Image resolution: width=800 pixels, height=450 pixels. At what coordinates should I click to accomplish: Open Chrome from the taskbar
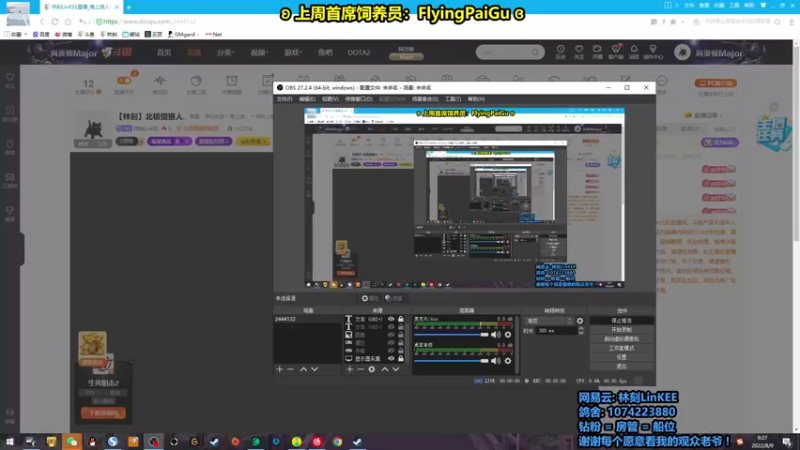[337, 441]
